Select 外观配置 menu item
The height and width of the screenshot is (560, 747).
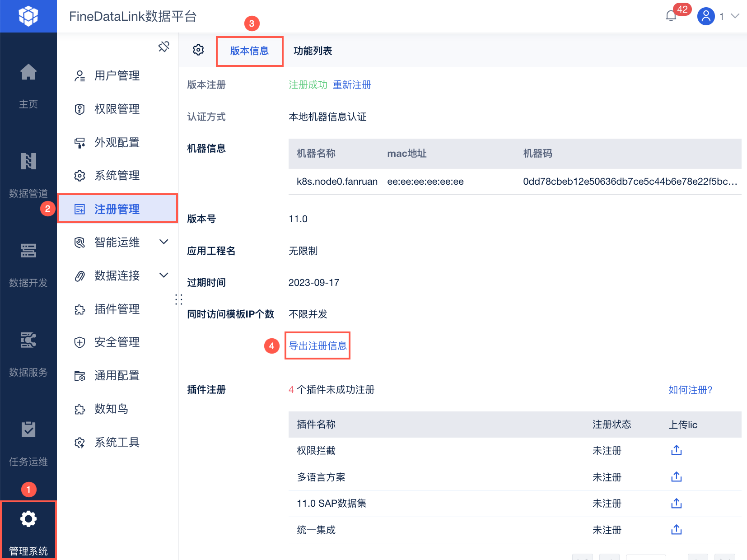tap(117, 143)
